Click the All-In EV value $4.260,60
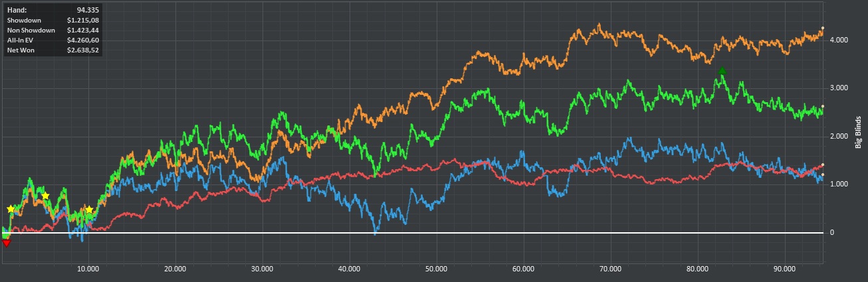Screen dimensions: 868x282 point(82,40)
